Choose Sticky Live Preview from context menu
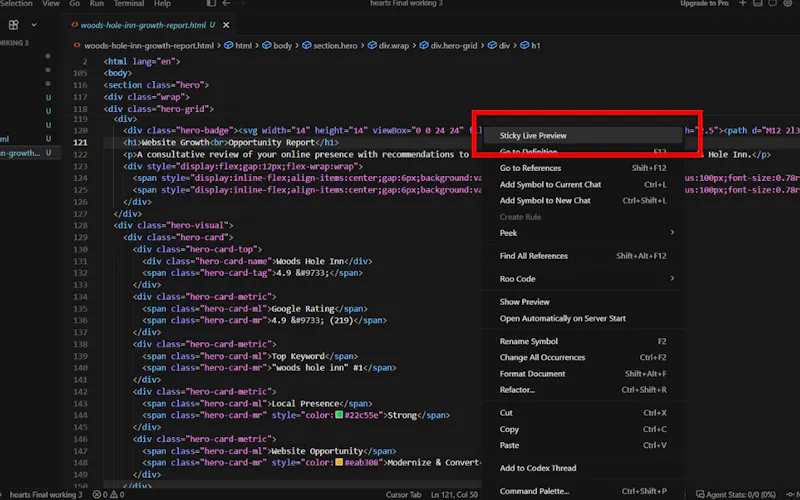Image resolution: width=800 pixels, height=500 pixels. tap(583, 135)
